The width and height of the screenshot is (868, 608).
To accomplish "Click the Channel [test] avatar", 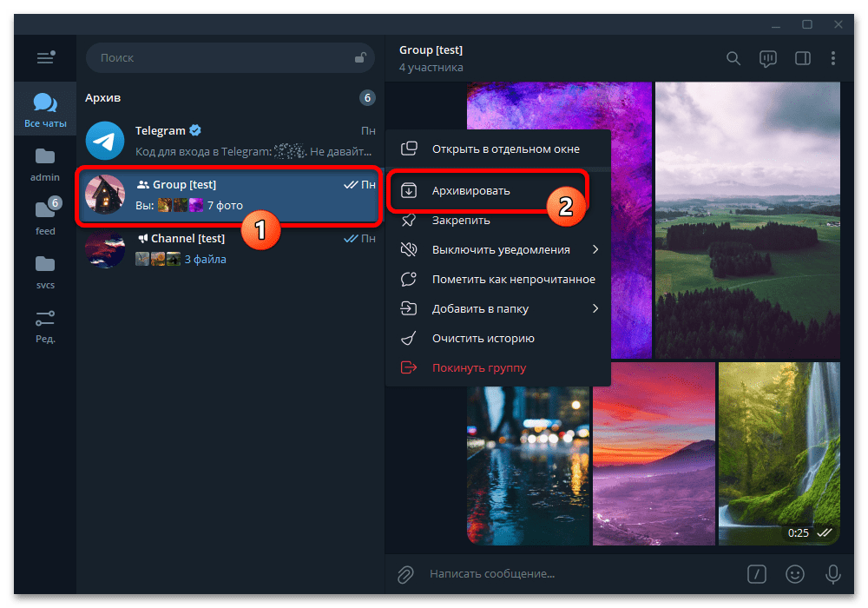I will (105, 248).
